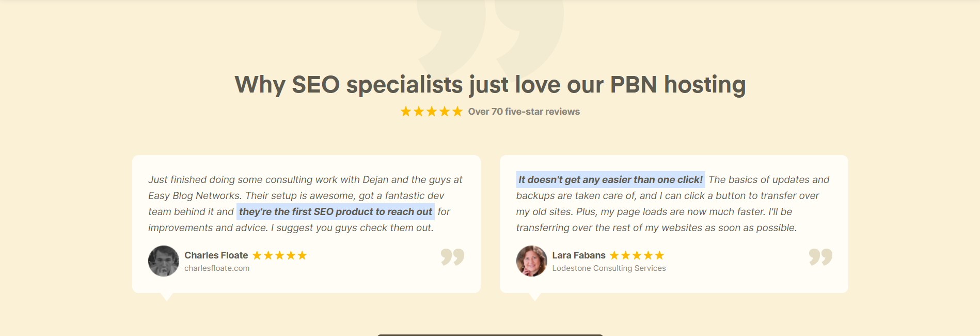The width and height of the screenshot is (980, 336).
Task: Click the five stars under the main heading
Action: (431, 112)
